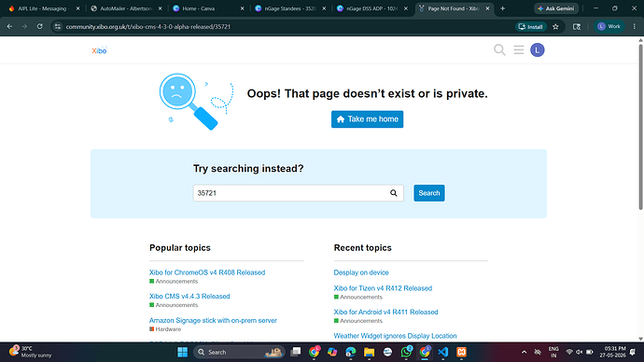This screenshot has height=362, width=644.
Task: Open the user avatar L profile menu
Action: (538, 50)
